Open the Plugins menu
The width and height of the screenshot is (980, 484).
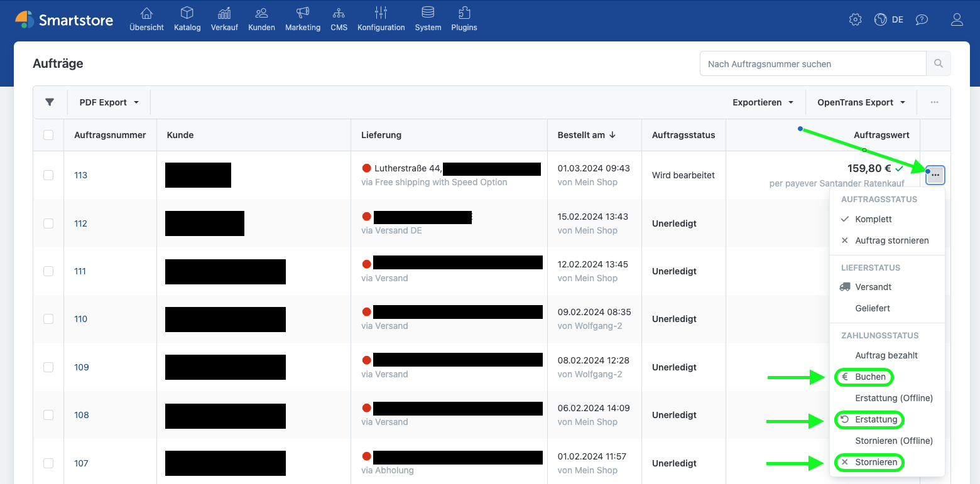tap(464, 19)
